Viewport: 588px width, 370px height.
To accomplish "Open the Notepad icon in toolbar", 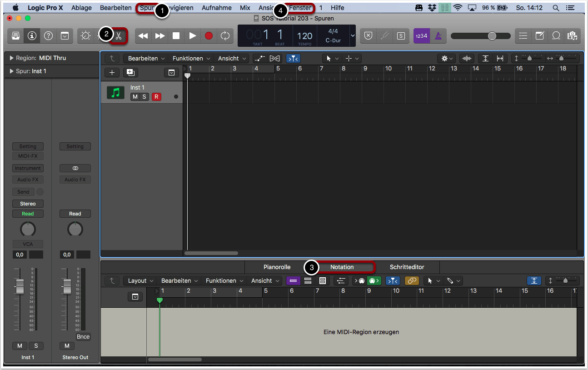I will coord(539,36).
